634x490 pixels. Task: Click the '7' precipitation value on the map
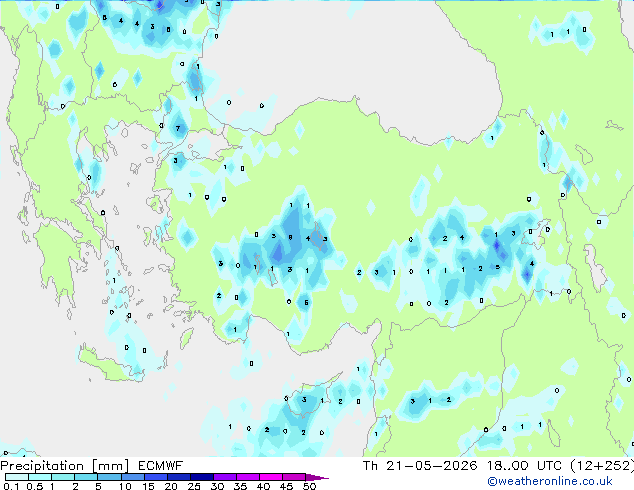coord(178,129)
